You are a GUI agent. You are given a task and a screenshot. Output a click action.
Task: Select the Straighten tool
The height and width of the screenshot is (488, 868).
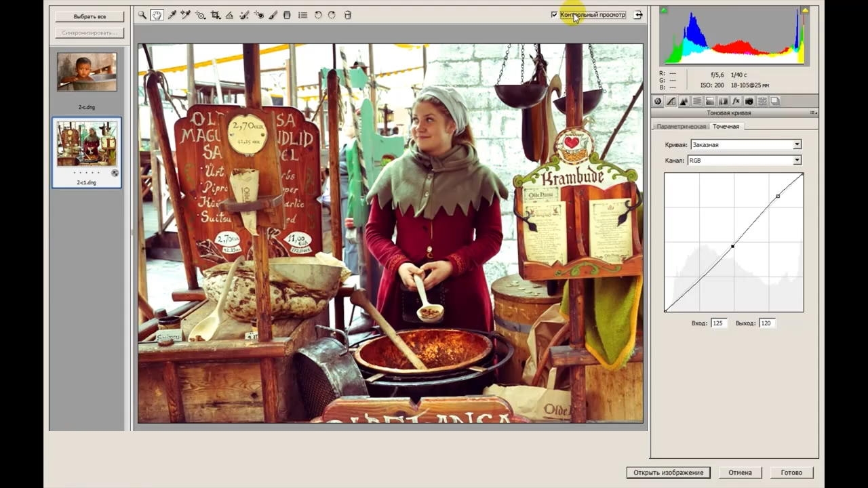tap(229, 15)
